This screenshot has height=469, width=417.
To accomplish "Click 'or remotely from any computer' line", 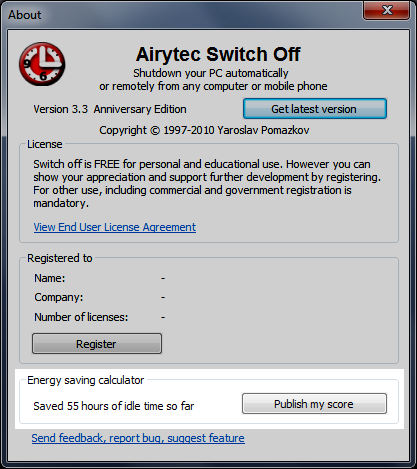I will coord(213,86).
